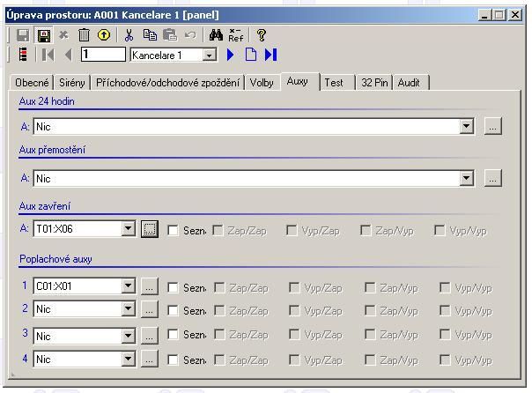Go to next record with blue arrow
The image size is (532, 393).
(x=231, y=55)
